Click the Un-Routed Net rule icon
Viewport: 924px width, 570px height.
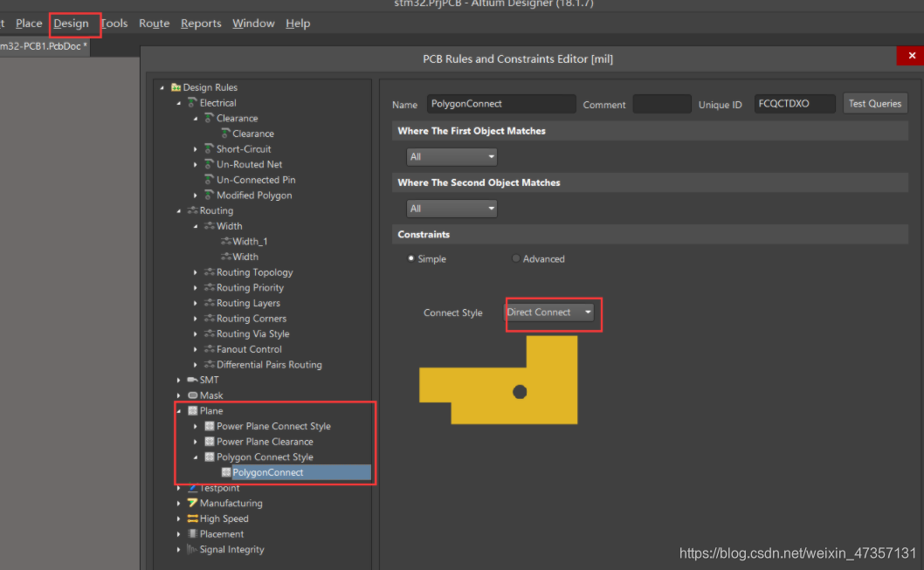coord(209,164)
